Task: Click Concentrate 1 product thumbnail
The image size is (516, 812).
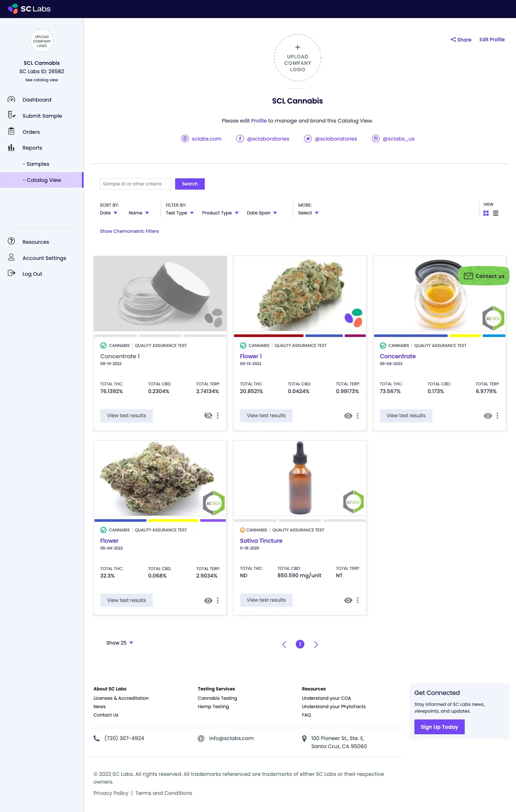Action: [160, 293]
